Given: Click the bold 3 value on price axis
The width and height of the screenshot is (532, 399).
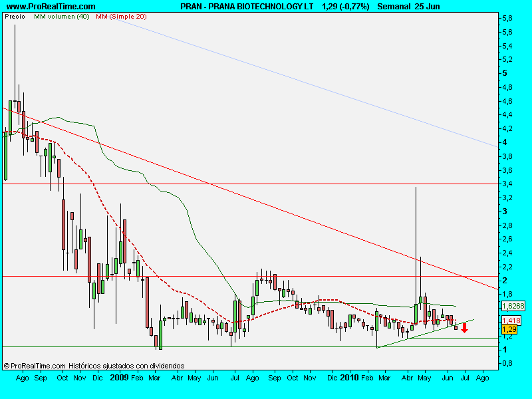Looking at the screenshot, I should [505, 211].
